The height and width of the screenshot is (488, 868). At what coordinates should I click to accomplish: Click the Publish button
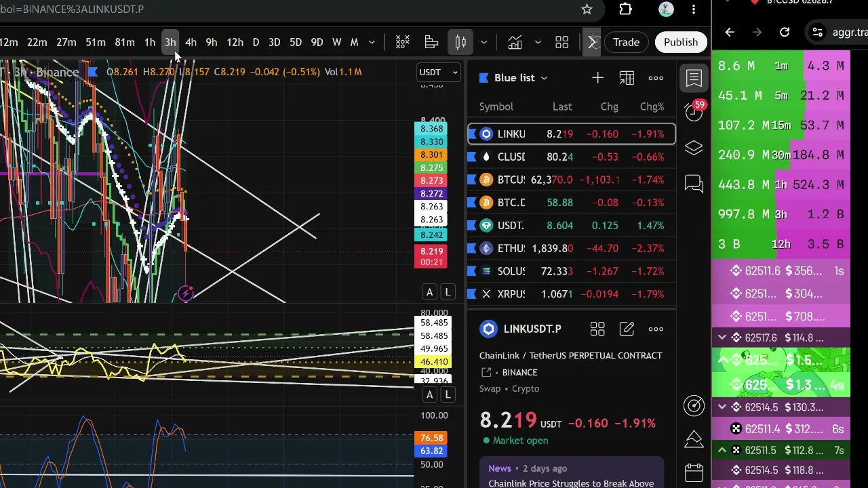(680, 42)
